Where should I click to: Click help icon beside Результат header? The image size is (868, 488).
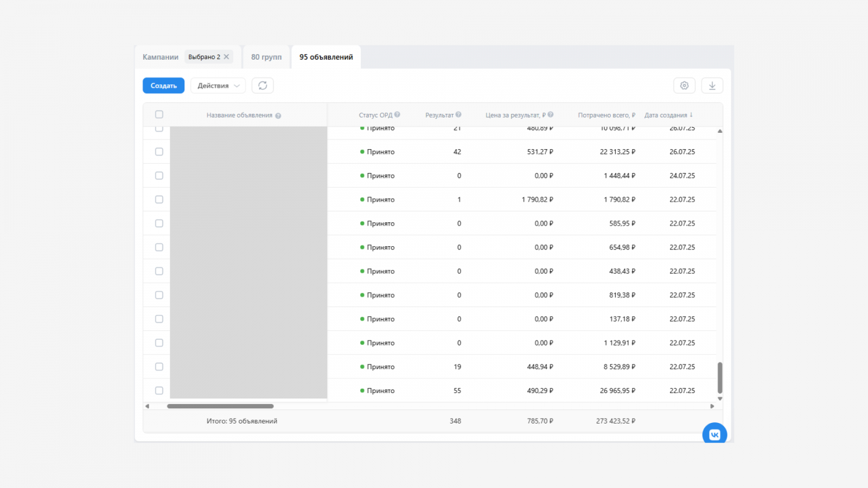(x=458, y=114)
